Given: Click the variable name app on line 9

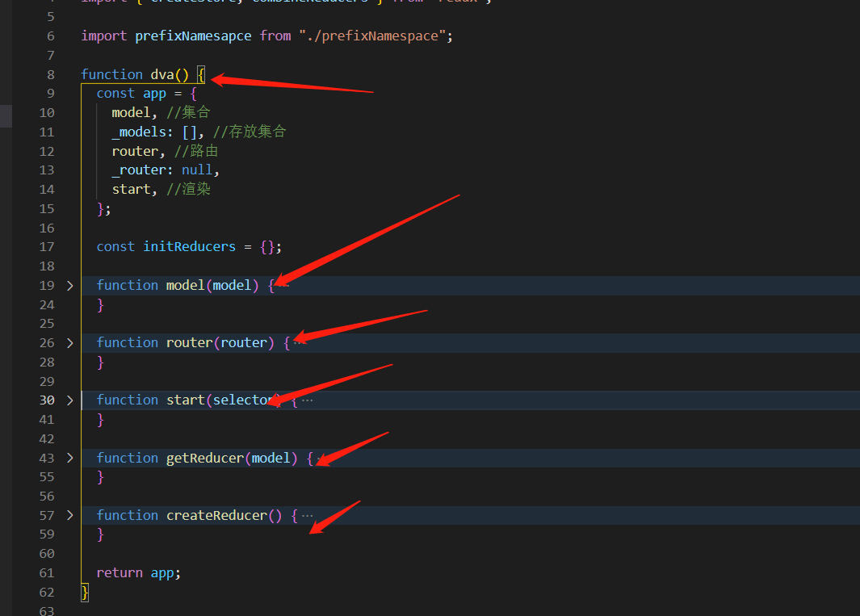Looking at the screenshot, I should point(155,94).
